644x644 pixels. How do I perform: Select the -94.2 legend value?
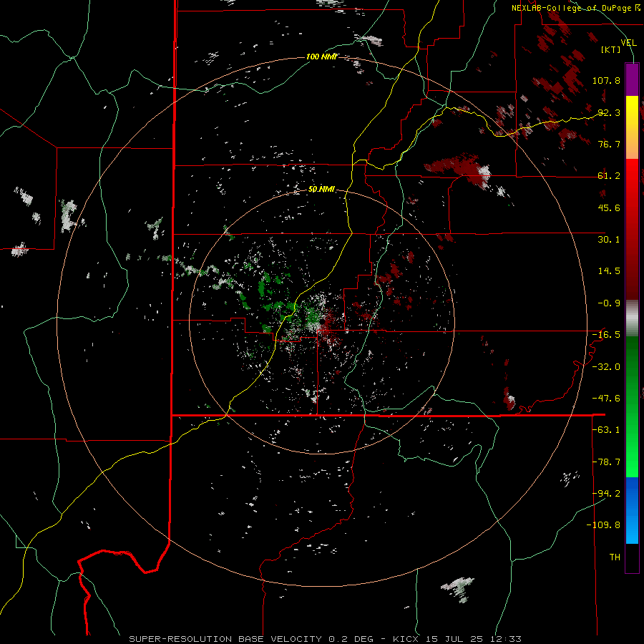(x=606, y=493)
